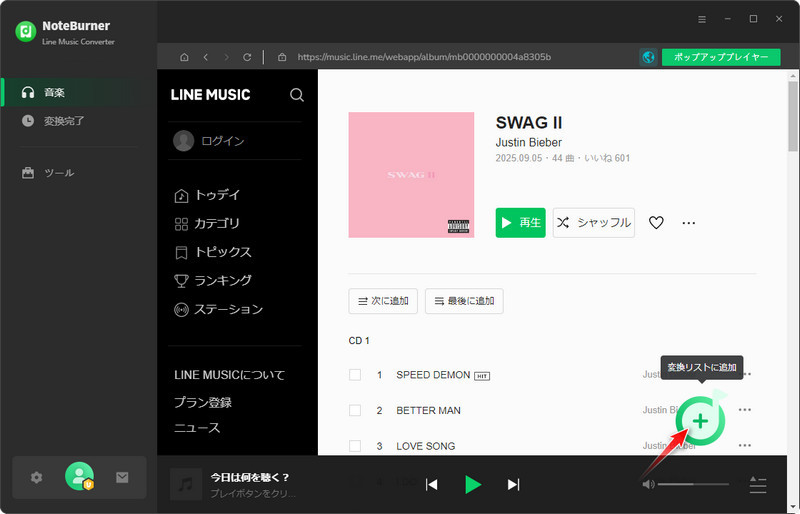The width and height of the screenshot is (800, 514).
Task: Check the box for LOVE SONG
Action: (355, 446)
